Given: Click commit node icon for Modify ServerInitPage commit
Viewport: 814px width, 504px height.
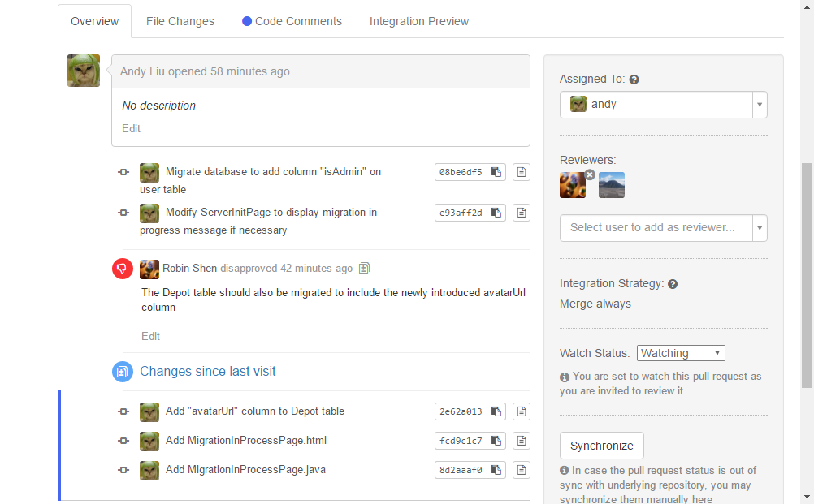Looking at the screenshot, I should (x=123, y=213).
